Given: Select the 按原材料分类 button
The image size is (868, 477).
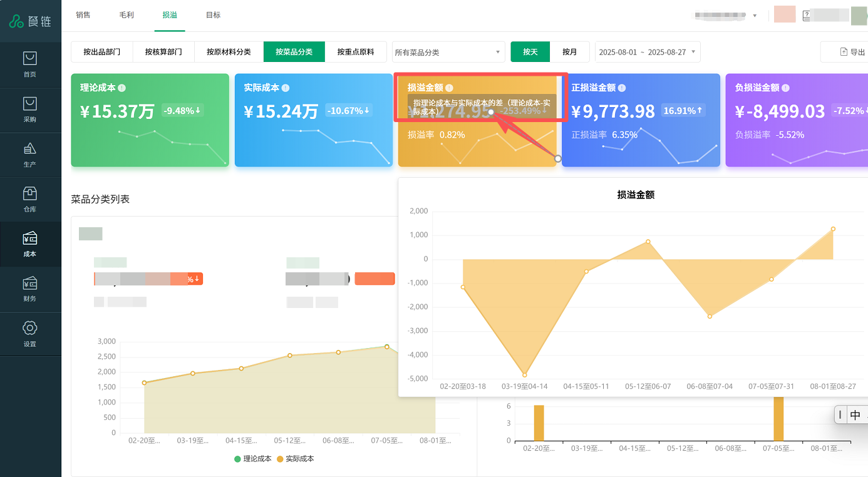Looking at the screenshot, I should click(229, 52).
